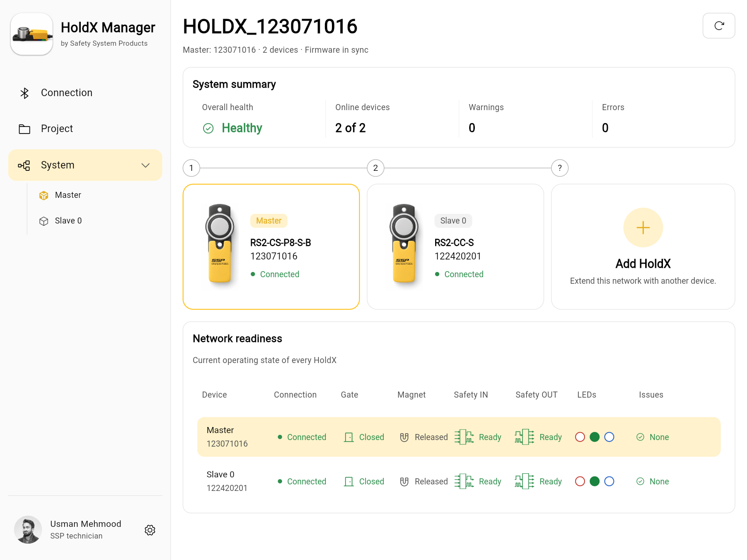Open the Connection menu item
Viewport: 747px width, 560px height.
point(85,93)
